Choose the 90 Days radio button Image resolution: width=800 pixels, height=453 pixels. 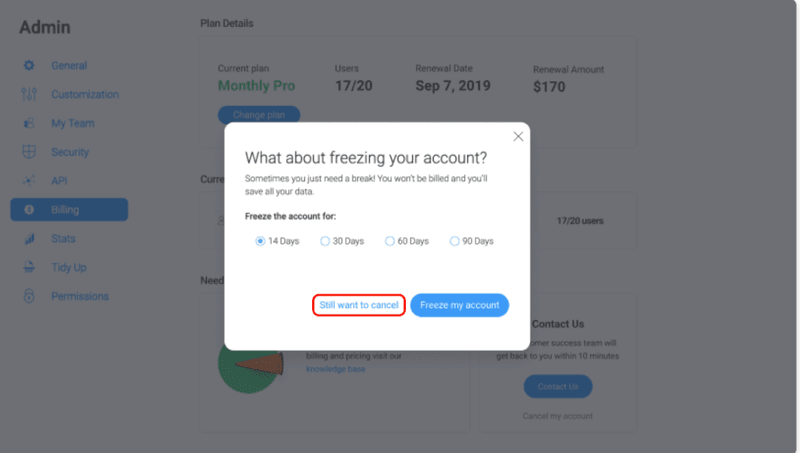[x=455, y=241]
